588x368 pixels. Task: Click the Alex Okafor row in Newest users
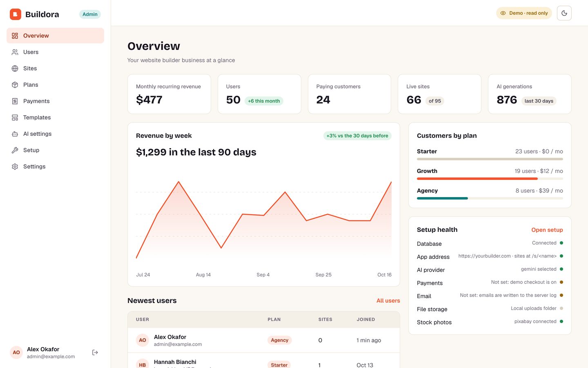click(x=264, y=340)
